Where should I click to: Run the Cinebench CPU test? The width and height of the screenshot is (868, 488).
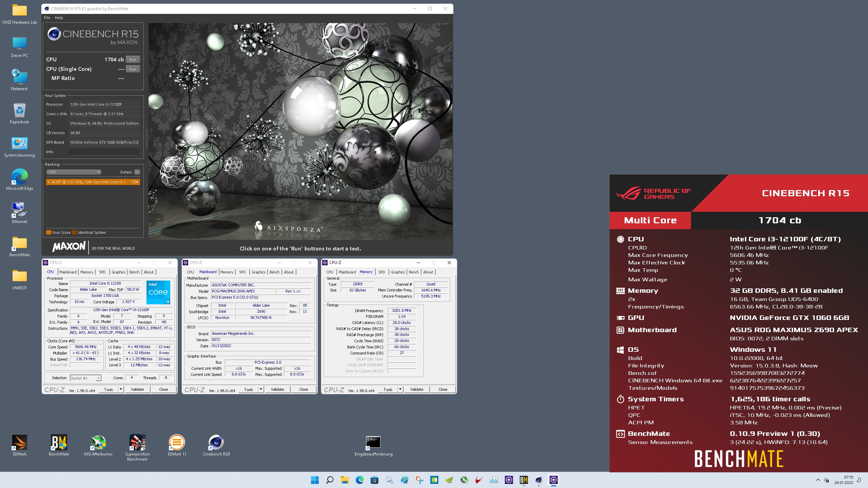point(133,59)
